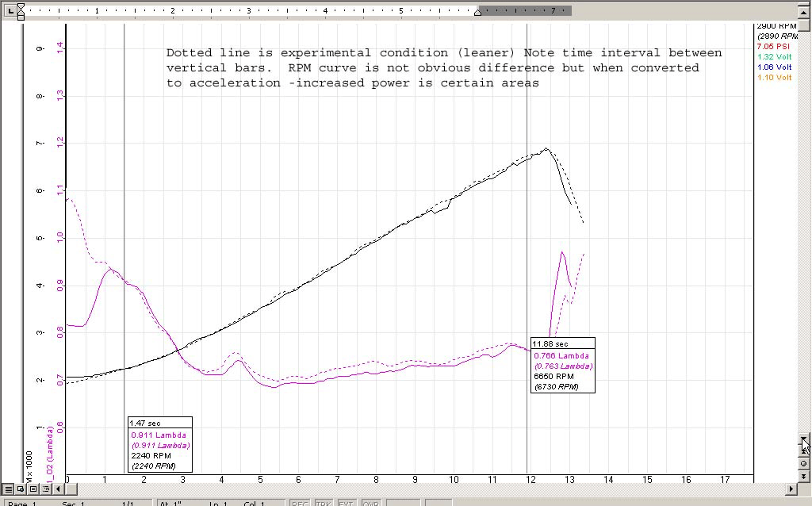Toggle TRK track changes in status bar
Screen dimensions: 812x506
(324, 504)
